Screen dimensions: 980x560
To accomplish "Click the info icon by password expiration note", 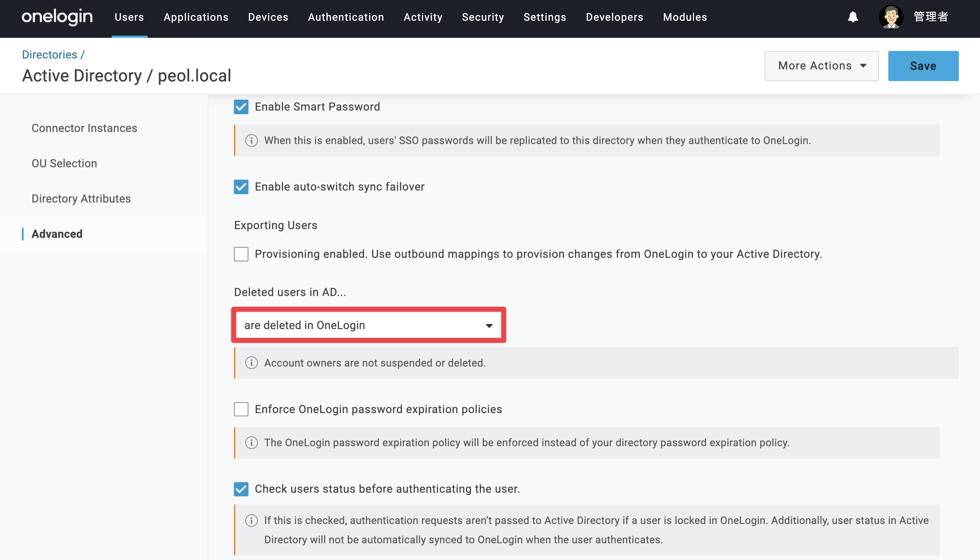I will (251, 443).
